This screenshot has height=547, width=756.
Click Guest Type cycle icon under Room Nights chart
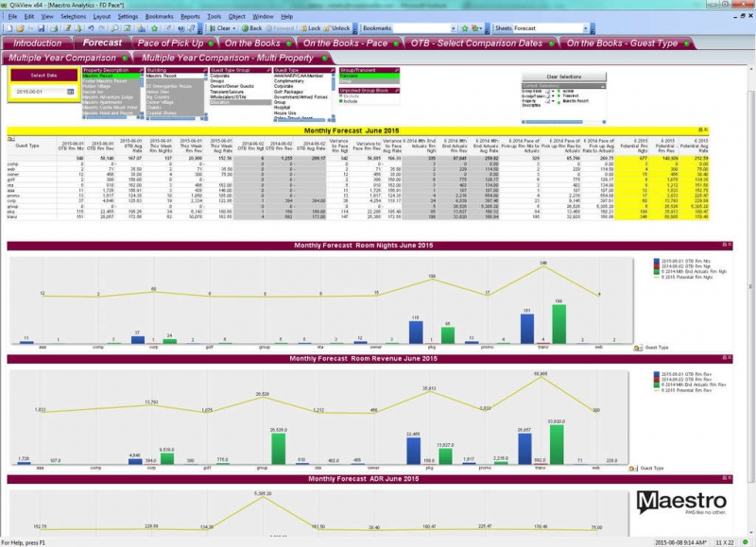pyautogui.click(x=637, y=348)
